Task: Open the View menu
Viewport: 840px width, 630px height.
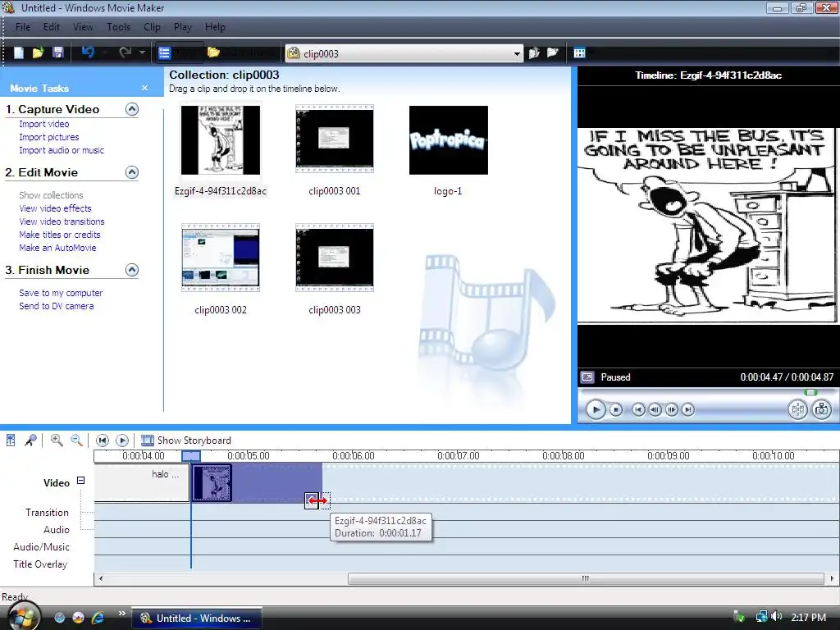Action: coord(83,27)
